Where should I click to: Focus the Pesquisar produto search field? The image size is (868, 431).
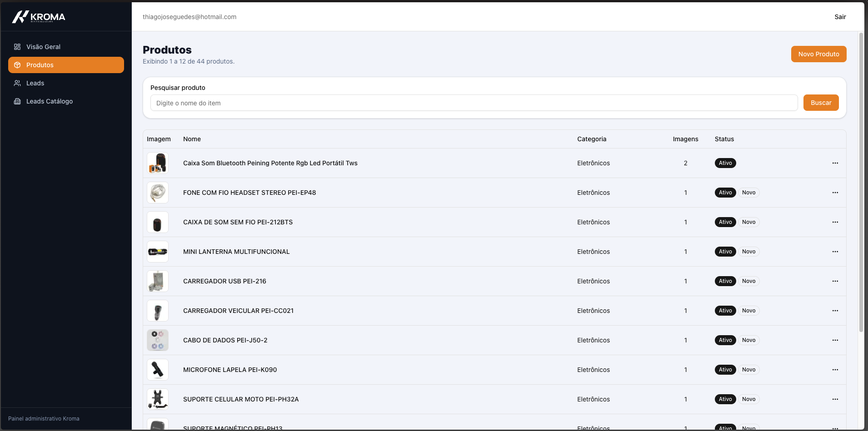coord(474,103)
